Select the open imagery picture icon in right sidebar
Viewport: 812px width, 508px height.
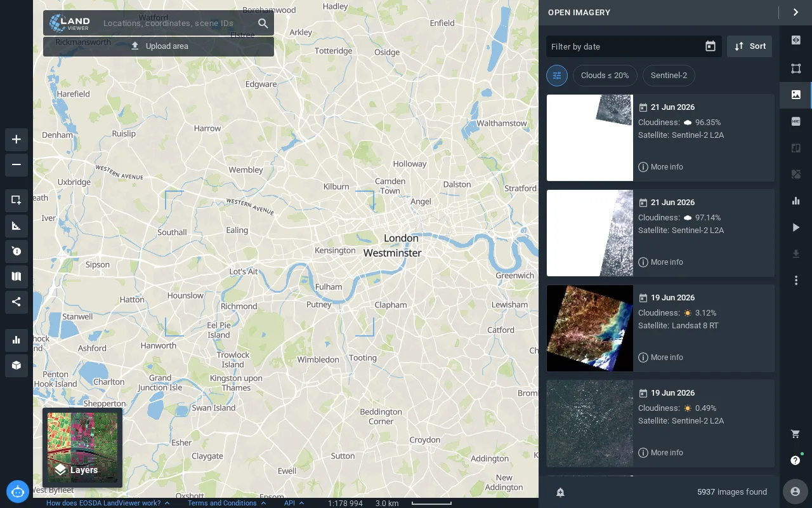coord(796,95)
